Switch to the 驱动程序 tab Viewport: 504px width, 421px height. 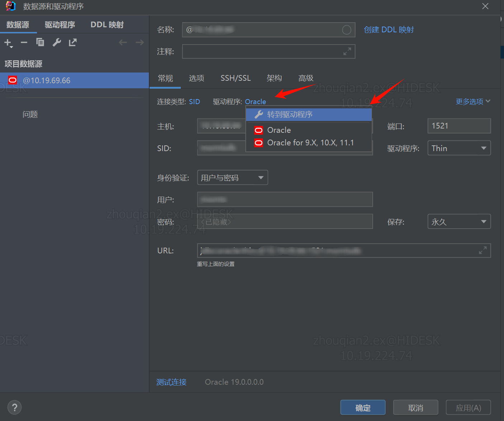[60, 25]
